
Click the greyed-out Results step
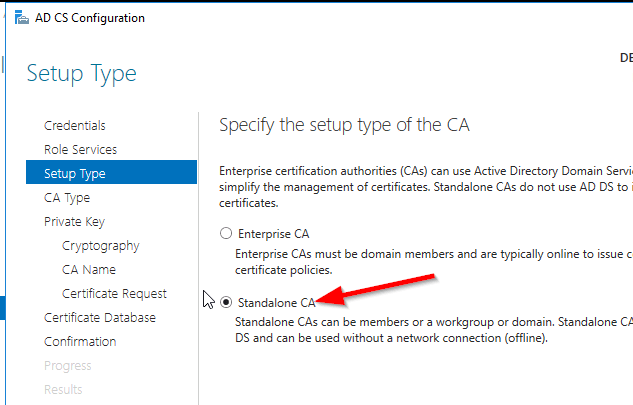point(63,390)
